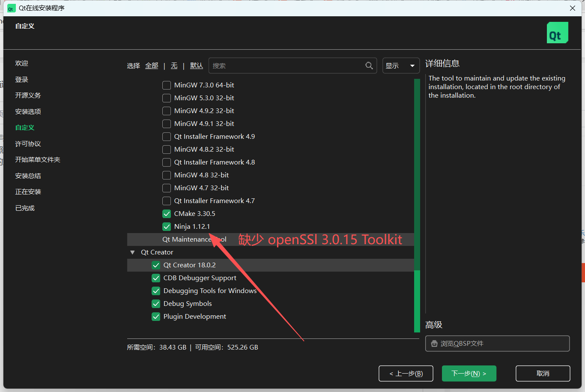Click the Qt logo in the header
This screenshot has width=585, height=392.
pyautogui.click(x=558, y=33)
